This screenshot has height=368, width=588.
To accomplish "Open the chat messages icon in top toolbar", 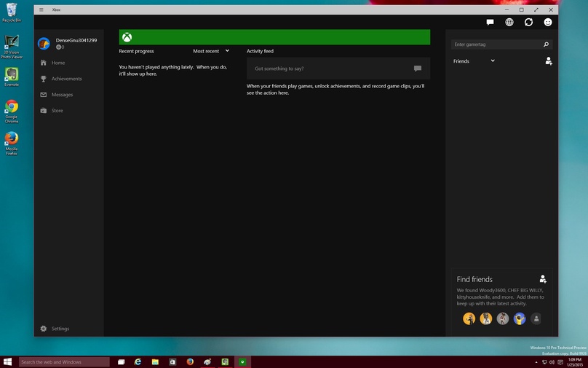I will click(490, 22).
